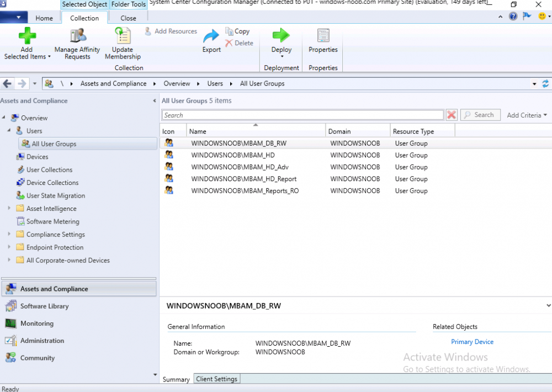Select the WINDOWSNOOB\MBAM_DB_RW row
The image size is (552, 392).
[x=355, y=144]
